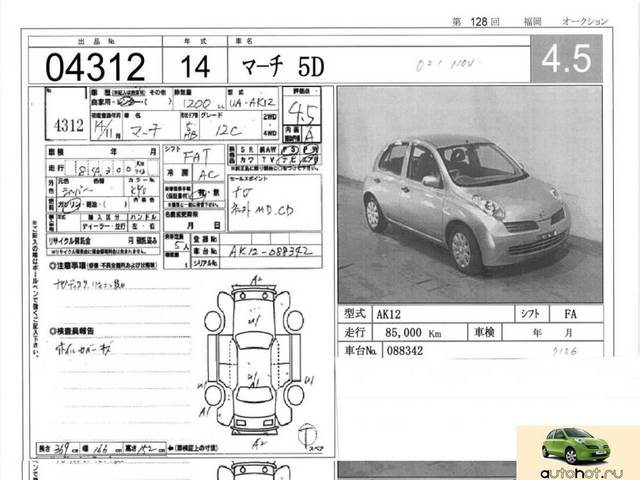This screenshot has height=480, width=640.
Task: Click the 2WD drive option
Action: coord(270,117)
